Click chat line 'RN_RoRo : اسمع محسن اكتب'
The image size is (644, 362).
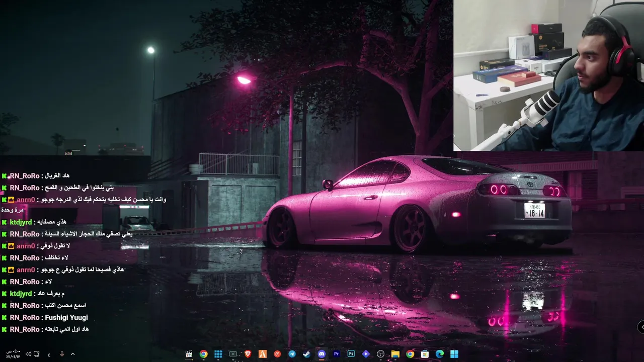(x=44, y=305)
